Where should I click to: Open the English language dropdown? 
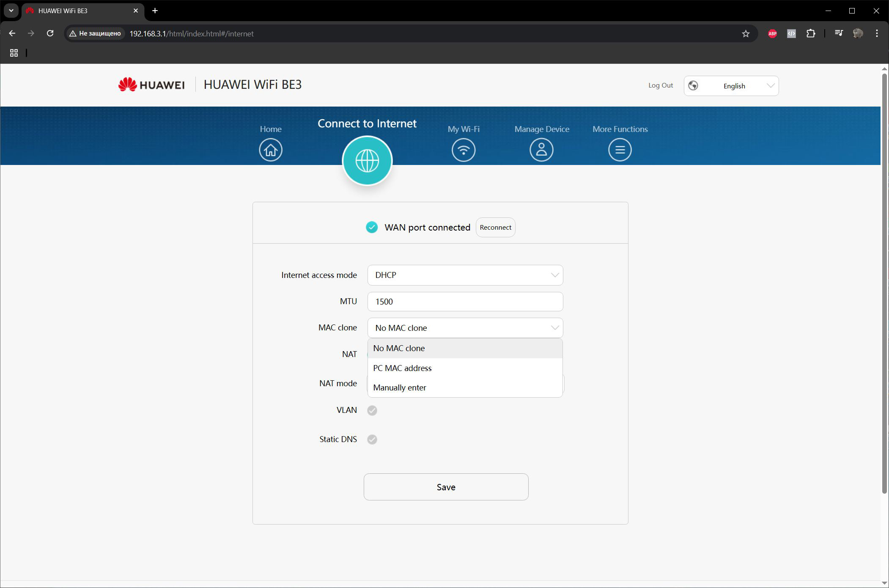point(731,86)
